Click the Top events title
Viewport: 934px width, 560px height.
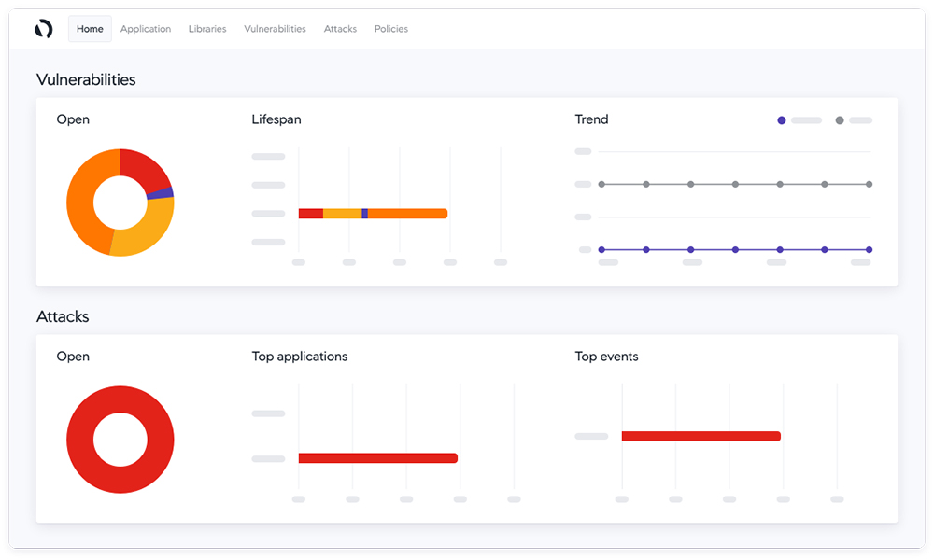606,357
